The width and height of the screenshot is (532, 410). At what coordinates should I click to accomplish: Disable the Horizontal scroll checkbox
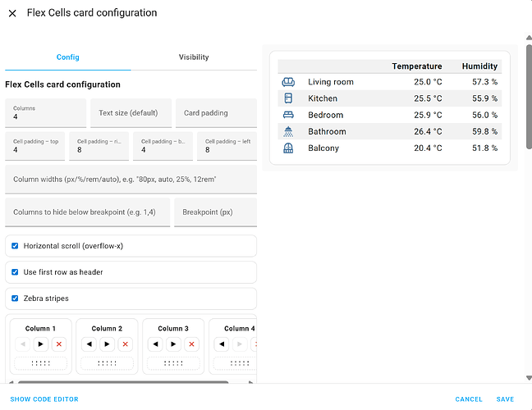tap(15, 245)
